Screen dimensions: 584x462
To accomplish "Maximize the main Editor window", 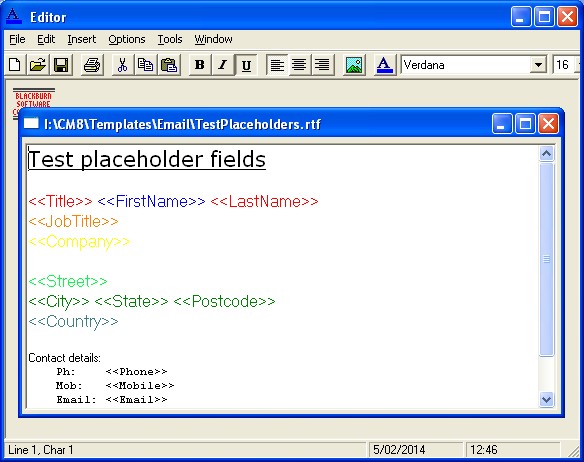I will (544, 17).
